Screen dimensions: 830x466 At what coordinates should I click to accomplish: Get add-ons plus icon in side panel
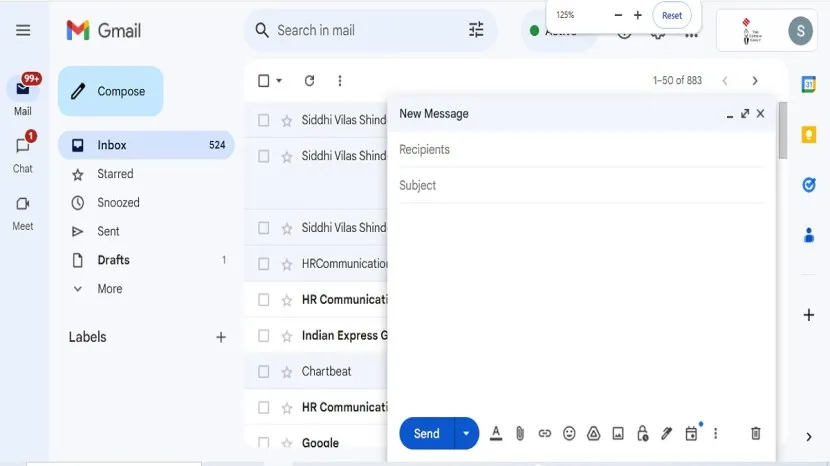coord(809,315)
